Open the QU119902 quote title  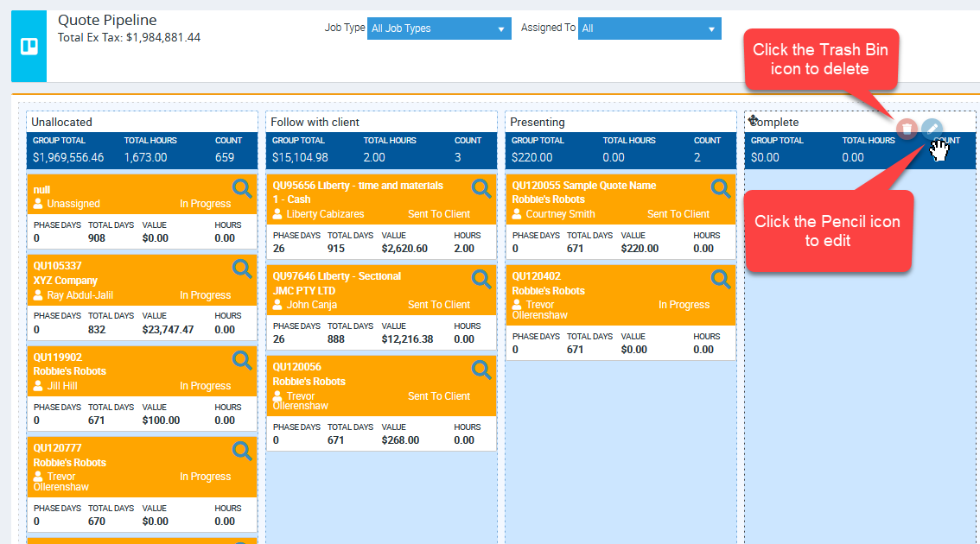(x=58, y=357)
